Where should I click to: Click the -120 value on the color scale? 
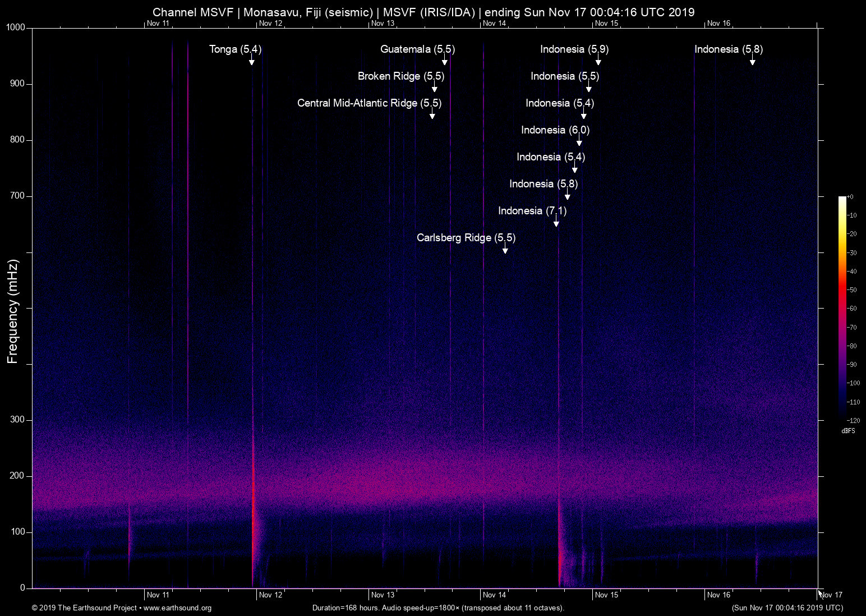(x=853, y=420)
